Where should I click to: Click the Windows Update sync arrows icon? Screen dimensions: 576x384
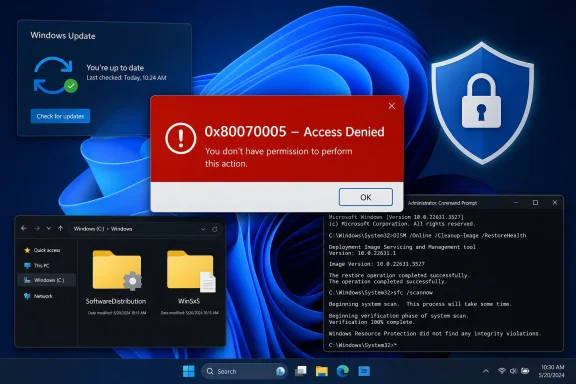[x=56, y=76]
